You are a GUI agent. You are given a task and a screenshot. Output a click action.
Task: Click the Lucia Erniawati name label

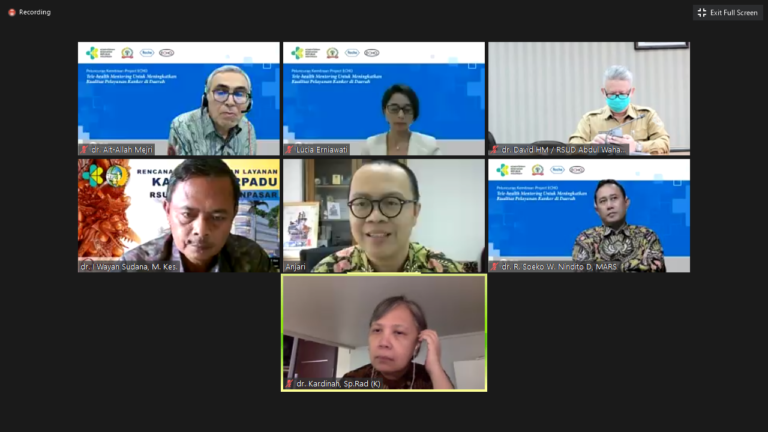tap(322, 149)
